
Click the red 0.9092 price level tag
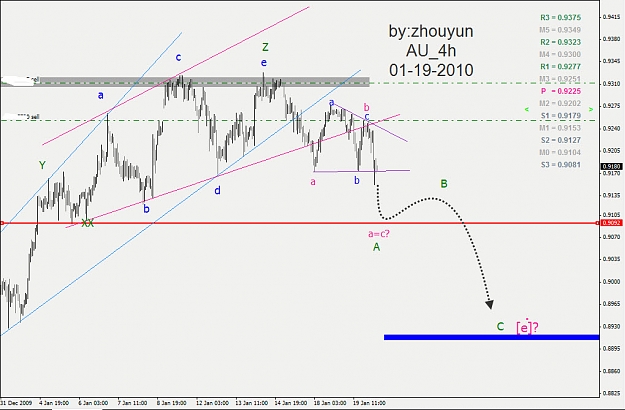612,223
